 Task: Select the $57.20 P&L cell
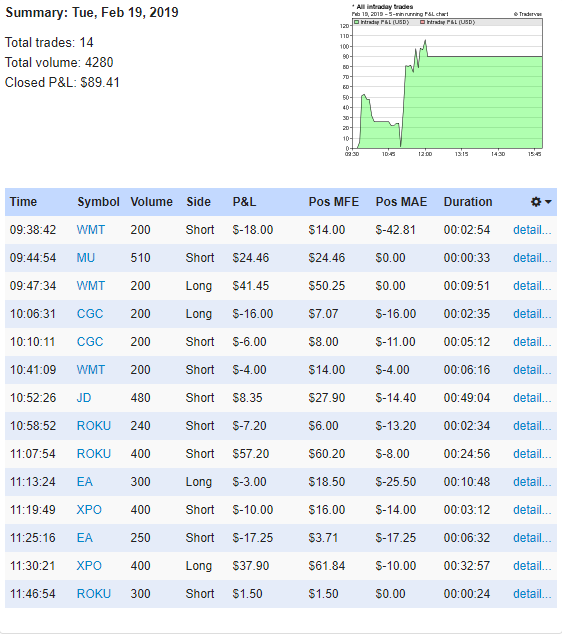click(x=251, y=454)
